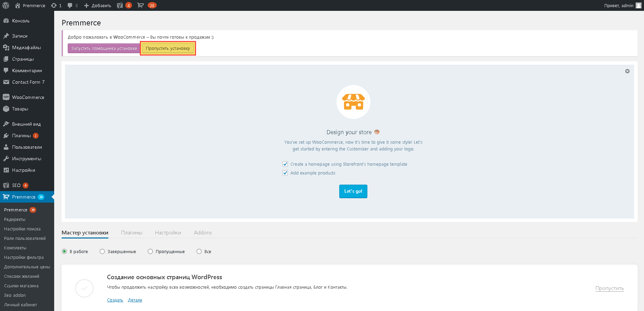The image size is (644, 311).
Task: Open Premmerce top-level sidebar menu
Action: (x=27, y=197)
